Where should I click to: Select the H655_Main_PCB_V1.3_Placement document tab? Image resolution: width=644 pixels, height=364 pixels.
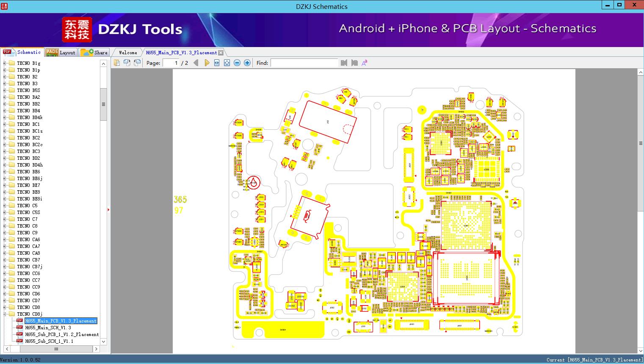[x=181, y=53]
